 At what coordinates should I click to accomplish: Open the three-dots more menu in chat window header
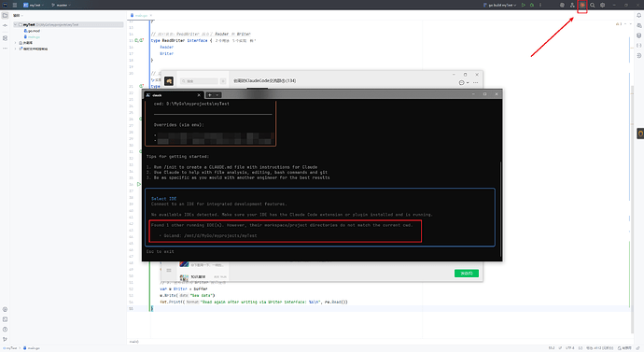click(x=476, y=82)
